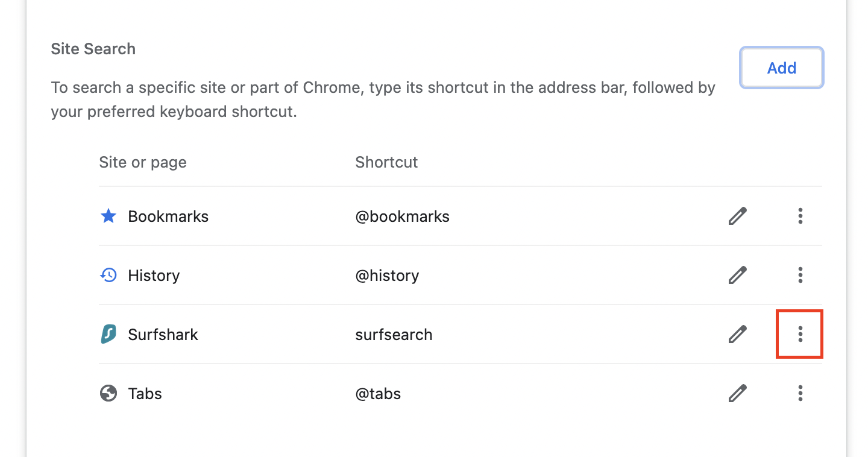
Task: Click the Site or page column header
Action: coord(143,162)
